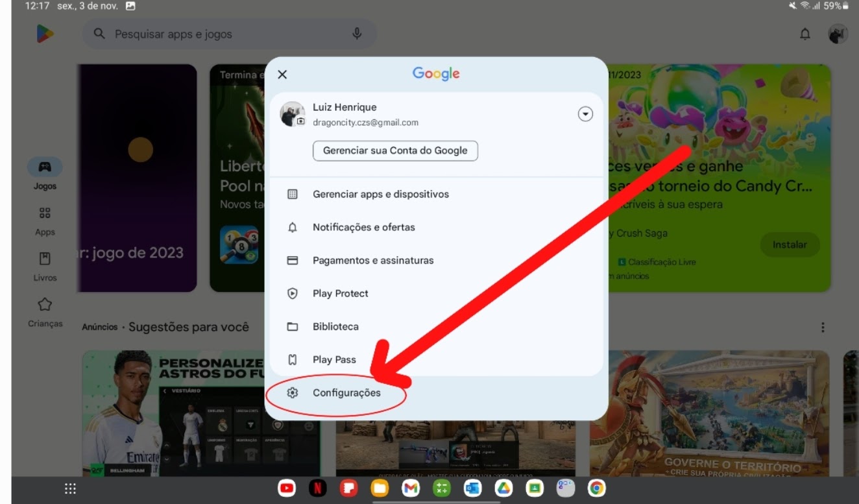Open Notificações e ofertas
Screen dimensions: 859x504
click(x=436, y=227)
